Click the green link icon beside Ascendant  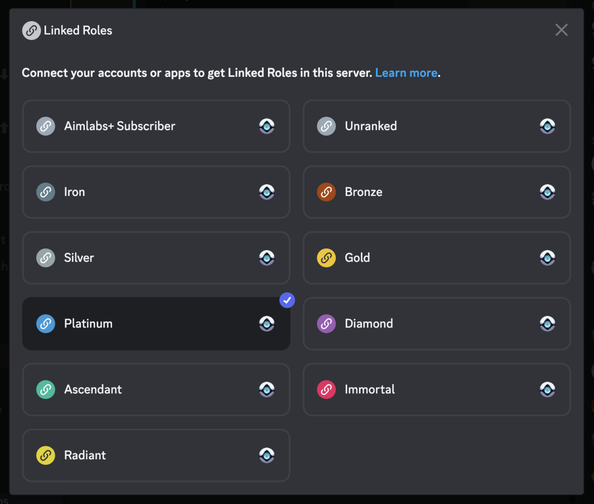pyautogui.click(x=45, y=390)
